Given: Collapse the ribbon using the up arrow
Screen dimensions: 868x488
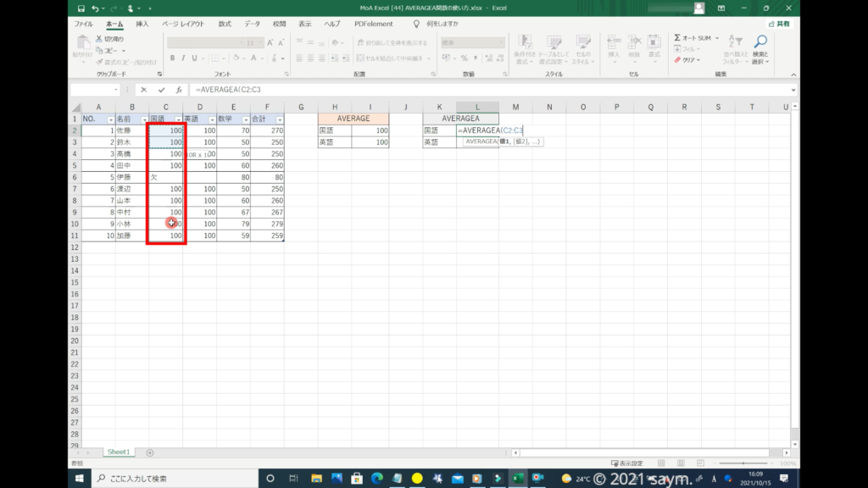Looking at the screenshot, I should pyautogui.click(x=793, y=75).
